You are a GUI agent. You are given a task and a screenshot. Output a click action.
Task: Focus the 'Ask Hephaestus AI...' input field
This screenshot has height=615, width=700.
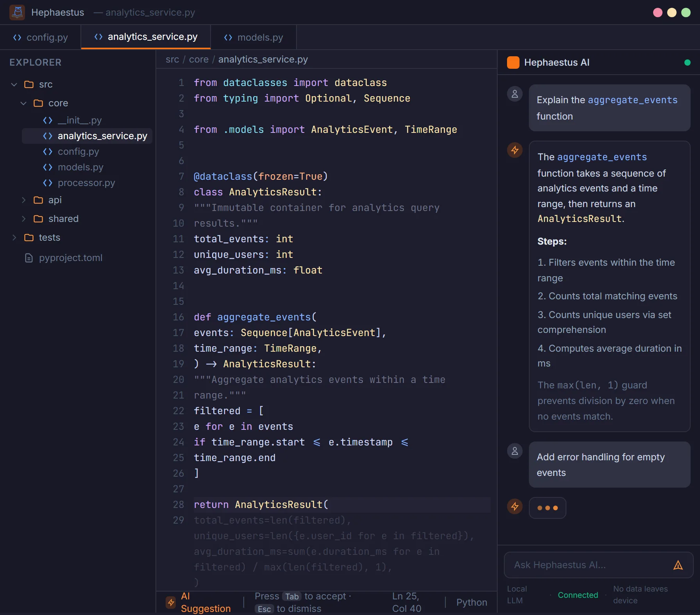(599, 565)
